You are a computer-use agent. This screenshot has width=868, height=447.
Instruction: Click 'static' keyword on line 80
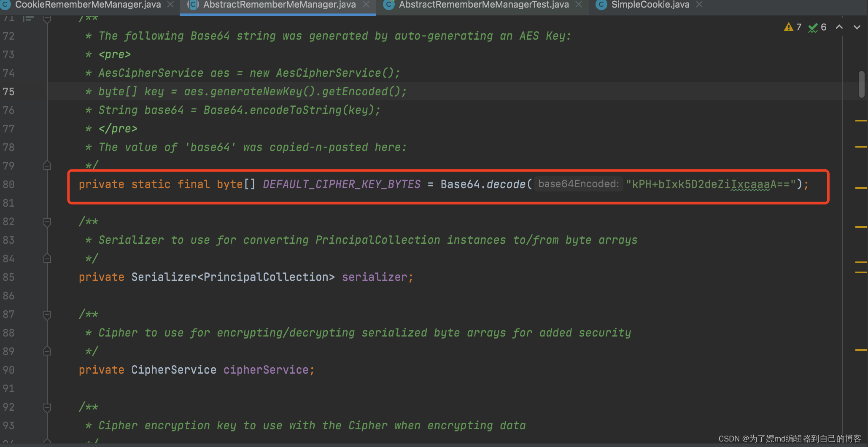point(151,184)
